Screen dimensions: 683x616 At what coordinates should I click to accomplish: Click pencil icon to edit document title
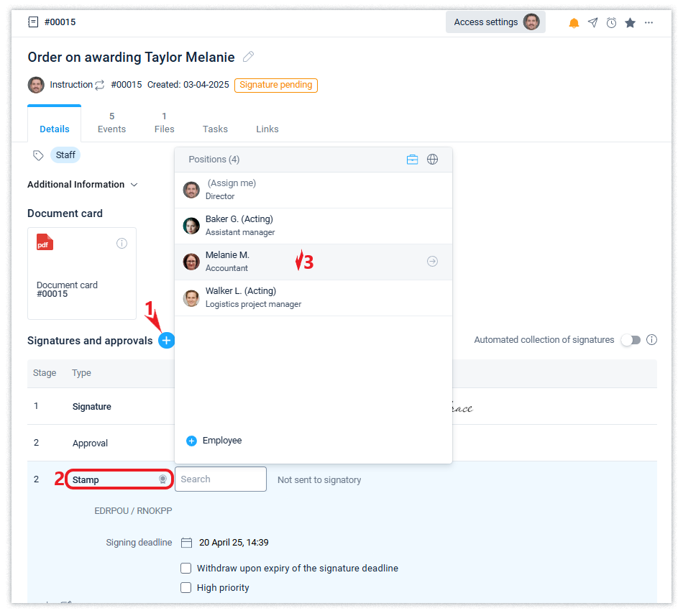(249, 57)
